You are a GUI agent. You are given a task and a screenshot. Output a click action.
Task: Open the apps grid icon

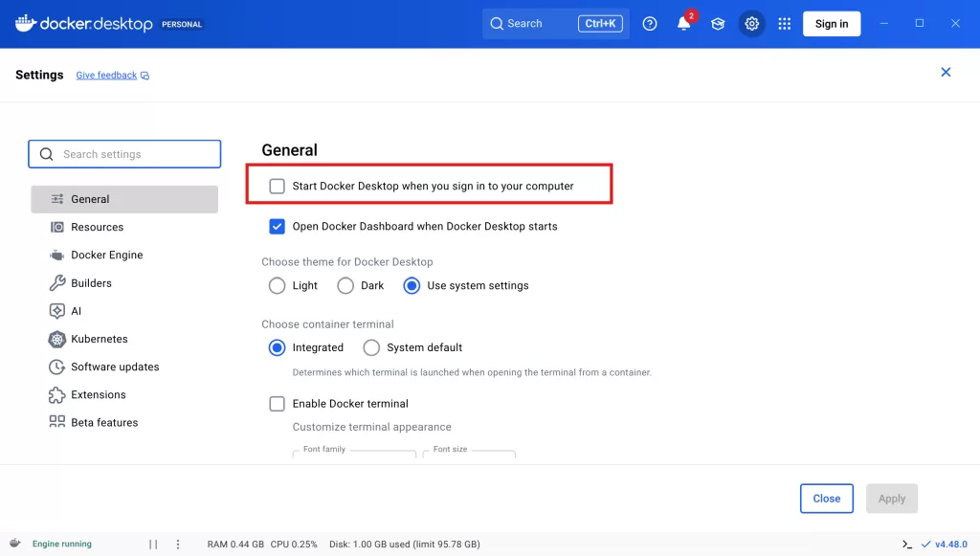point(785,24)
